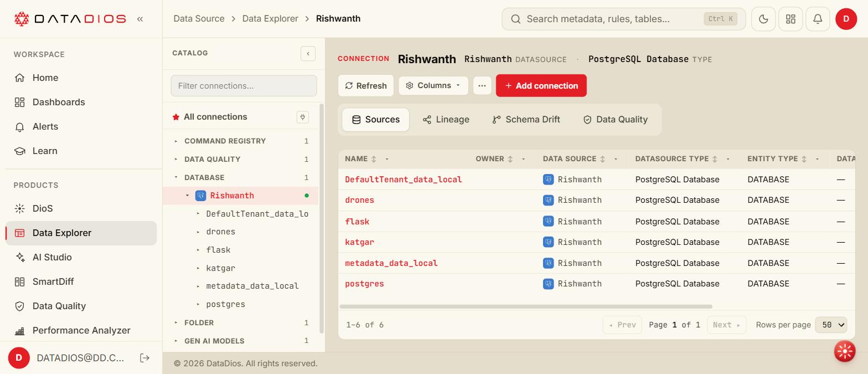The image size is (868, 374).
Task: Expand metadata_data_local tree node
Action: tap(198, 286)
